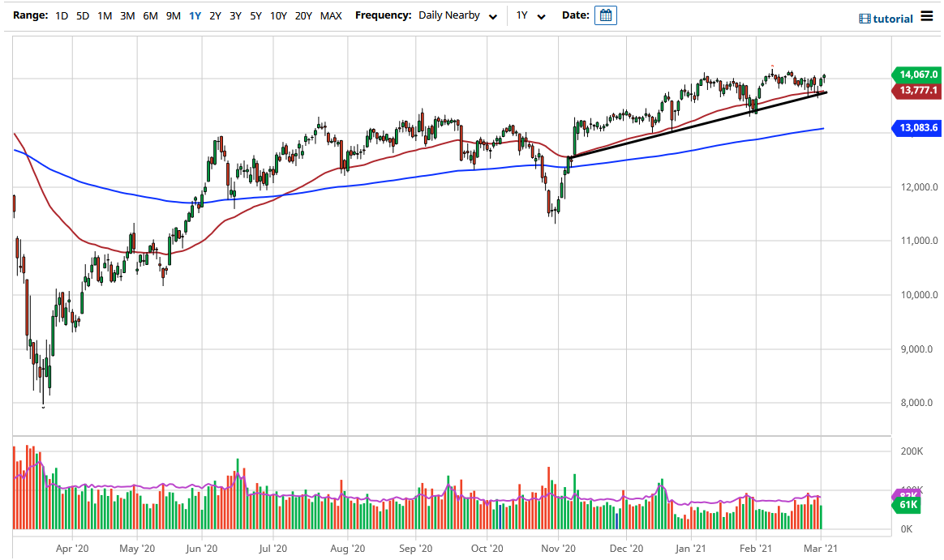
Task: Choose the 20Y range option
Action: click(x=303, y=15)
